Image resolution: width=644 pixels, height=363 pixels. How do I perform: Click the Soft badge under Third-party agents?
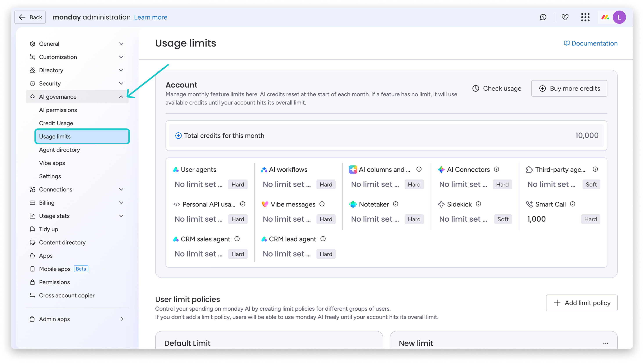tap(591, 185)
